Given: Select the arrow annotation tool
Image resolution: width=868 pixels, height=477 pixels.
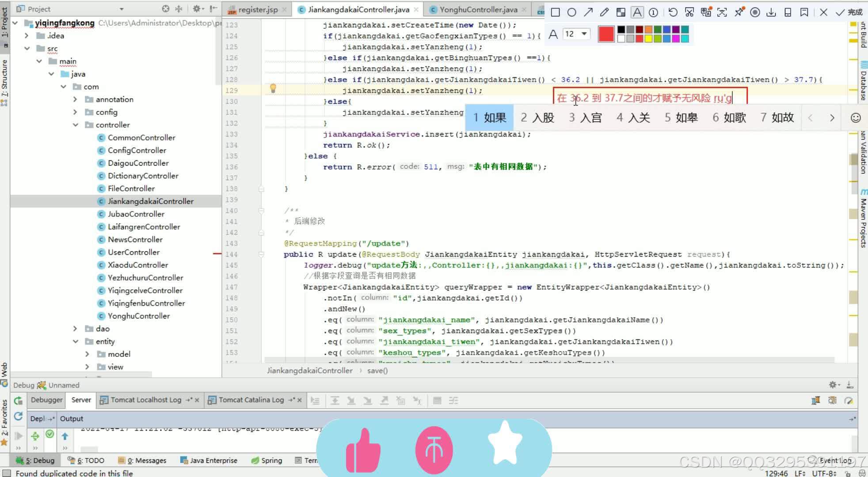Looking at the screenshot, I should 588,12.
